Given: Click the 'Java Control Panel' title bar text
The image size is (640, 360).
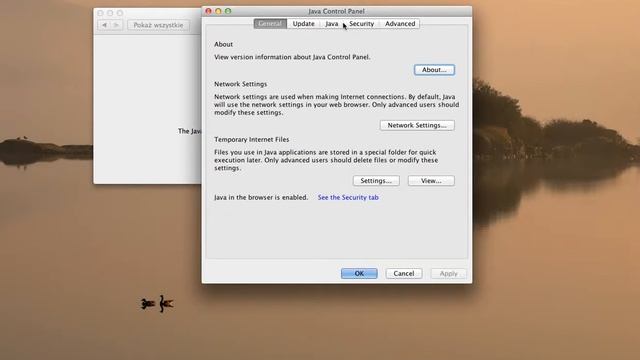Looking at the screenshot, I should [336, 11].
